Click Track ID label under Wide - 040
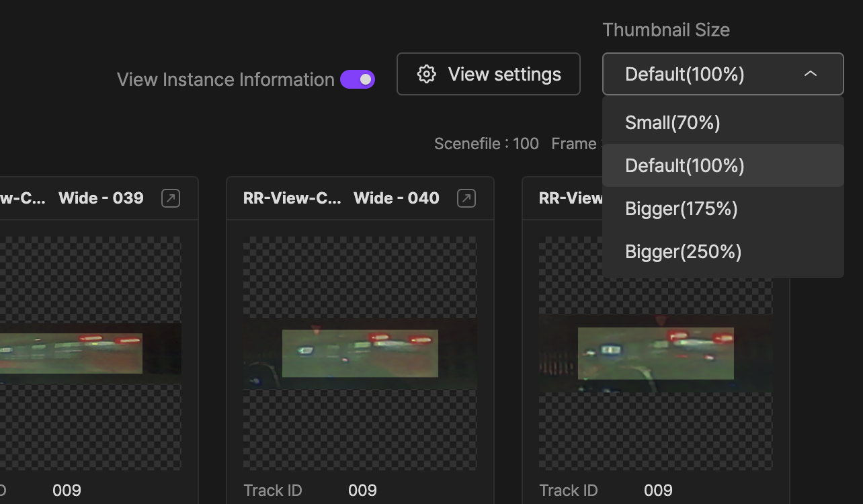Viewport: 863px width, 504px height. pos(272,491)
